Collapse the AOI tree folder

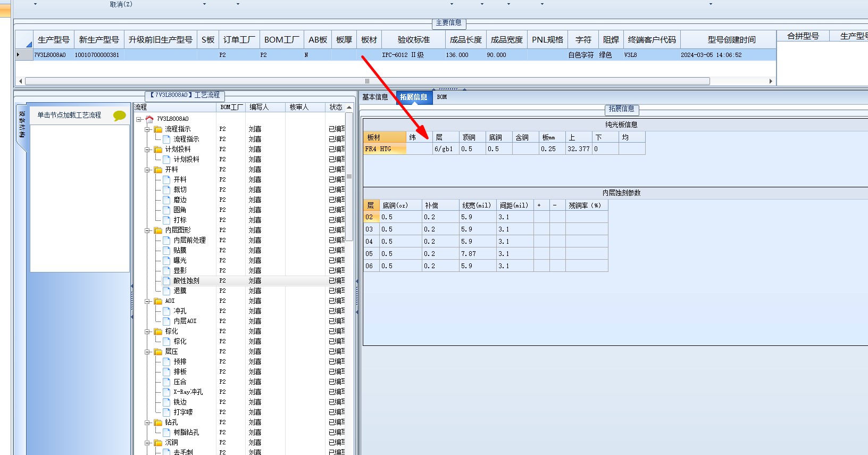point(147,301)
